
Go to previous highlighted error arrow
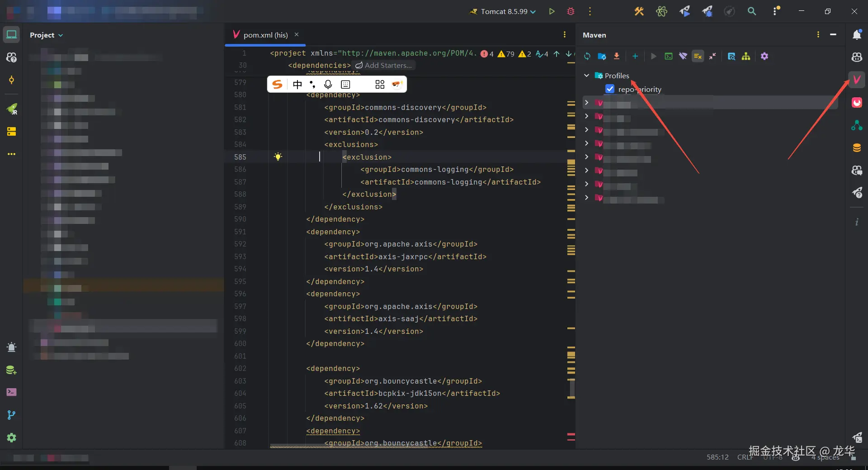pyautogui.click(x=557, y=54)
